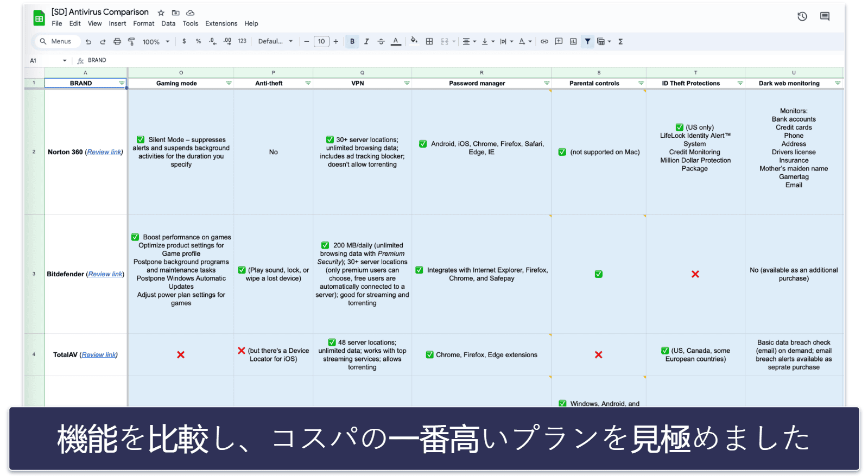Toggle italic formatting

pos(366,41)
